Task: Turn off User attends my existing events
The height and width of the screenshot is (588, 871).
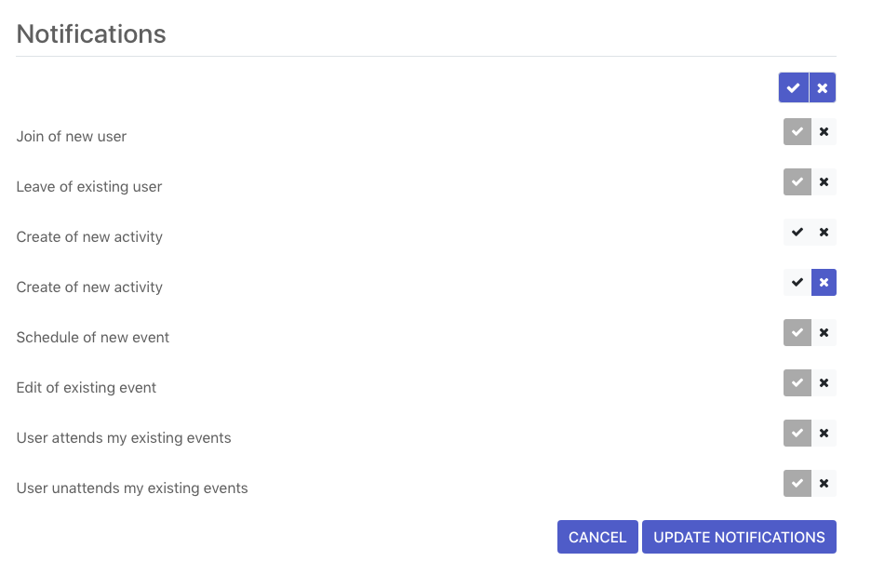Action: [x=824, y=433]
